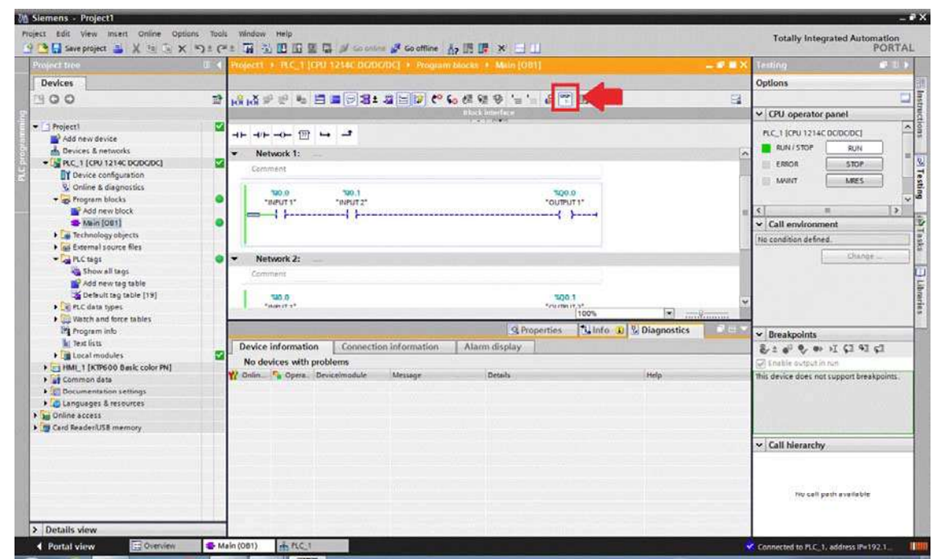Click the green status dot beside Program blocks
The width and height of the screenshot is (945, 559).
click(x=219, y=199)
